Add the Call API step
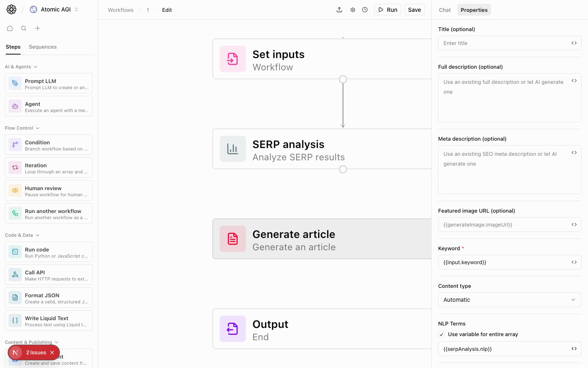The image size is (588, 368). [x=49, y=275]
